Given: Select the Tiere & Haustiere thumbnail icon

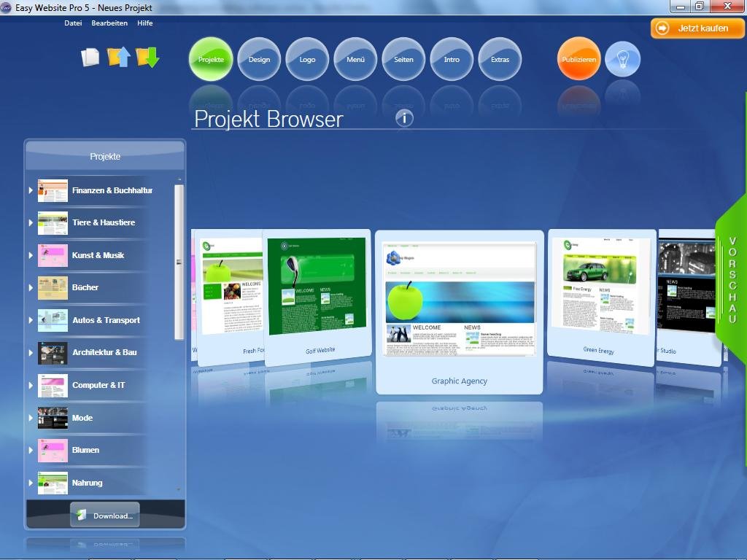Looking at the screenshot, I should click(x=53, y=223).
